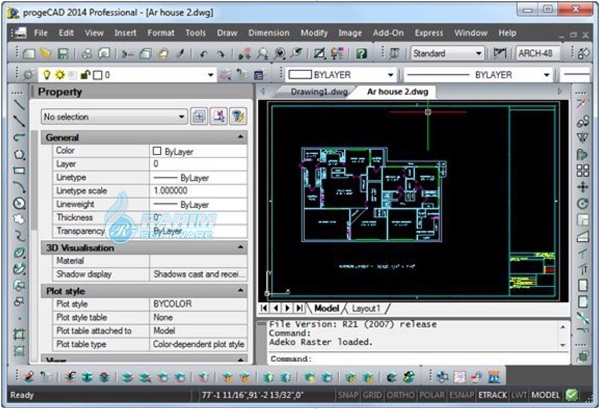The height and width of the screenshot is (409, 600).
Task: Open the Draw menu
Action: click(227, 33)
